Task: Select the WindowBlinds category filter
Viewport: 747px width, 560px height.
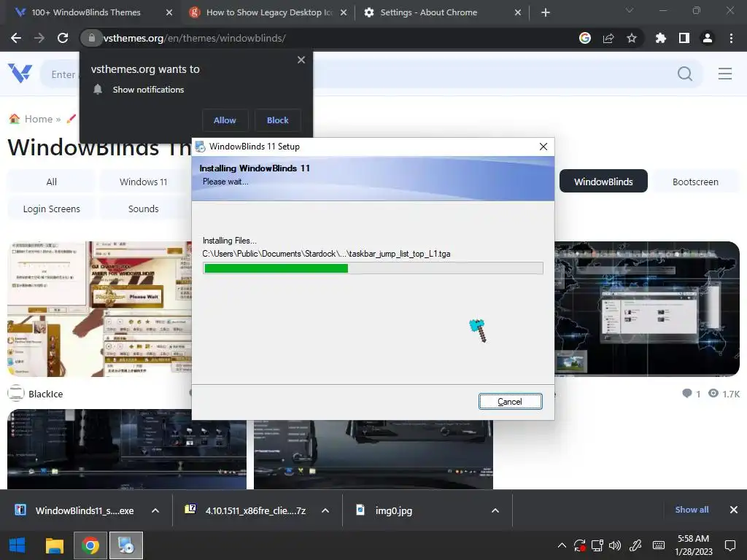Action: coord(603,182)
